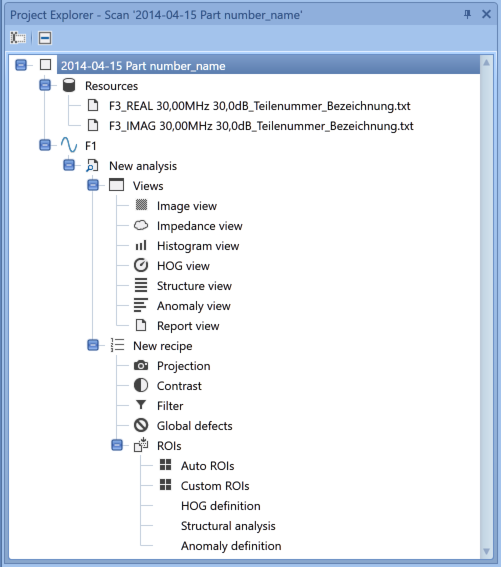Click the Auto ROIs grid icon
This screenshot has width=501, height=567.
166,465
